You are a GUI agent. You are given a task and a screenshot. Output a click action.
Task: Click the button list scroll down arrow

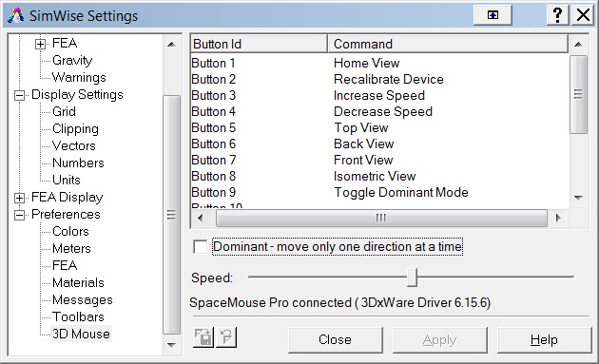[578, 198]
